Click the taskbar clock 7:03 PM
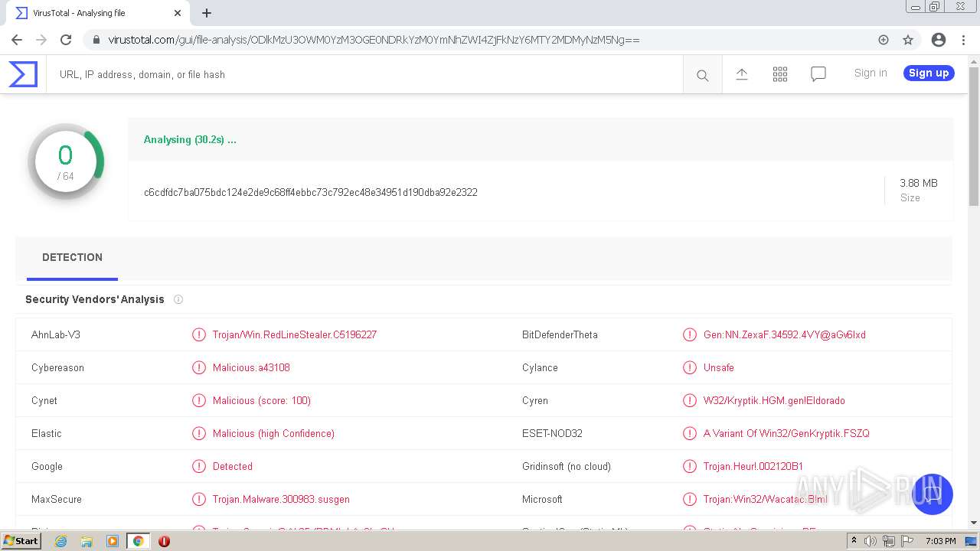 (940, 541)
